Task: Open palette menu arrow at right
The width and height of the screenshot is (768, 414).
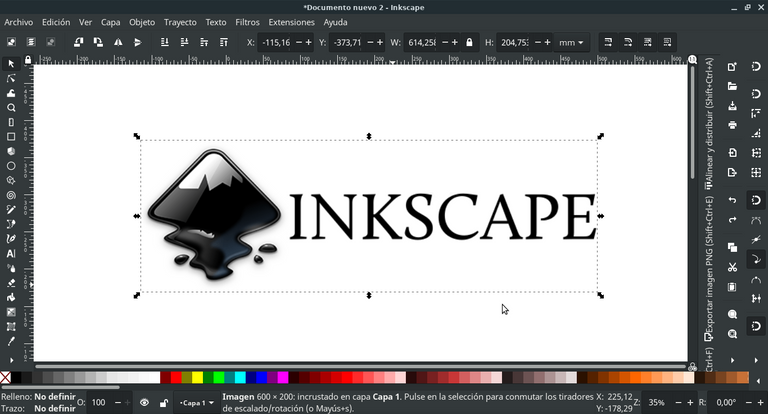Action: point(758,381)
